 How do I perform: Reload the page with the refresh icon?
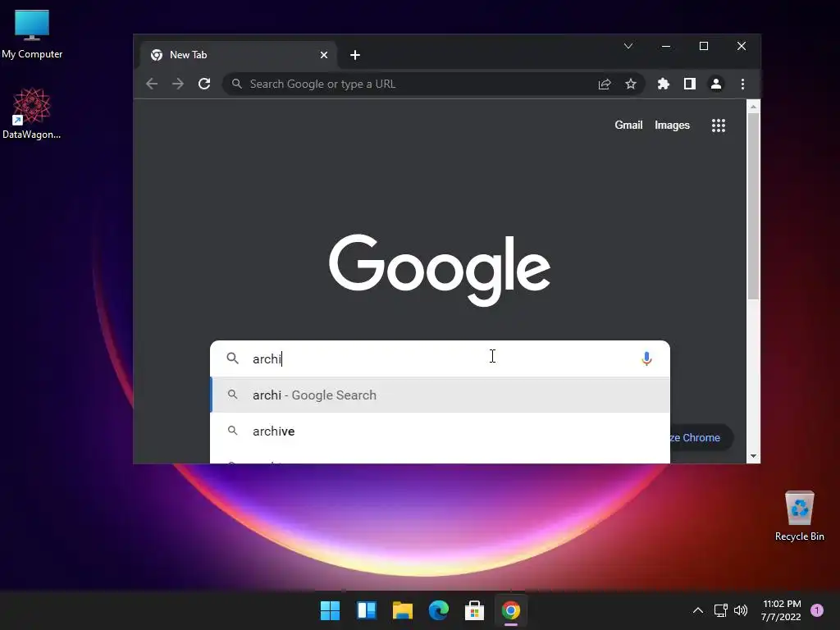pos(204,84)
